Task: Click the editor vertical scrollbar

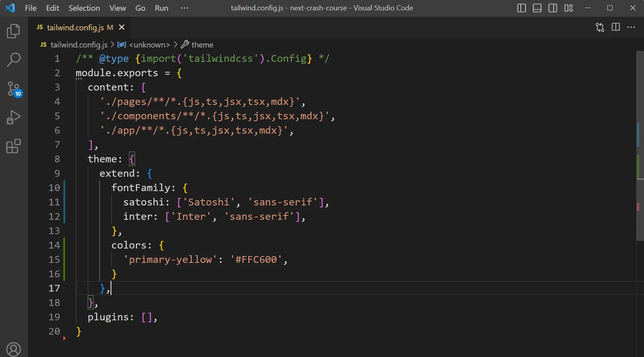Action: (640, 146)
